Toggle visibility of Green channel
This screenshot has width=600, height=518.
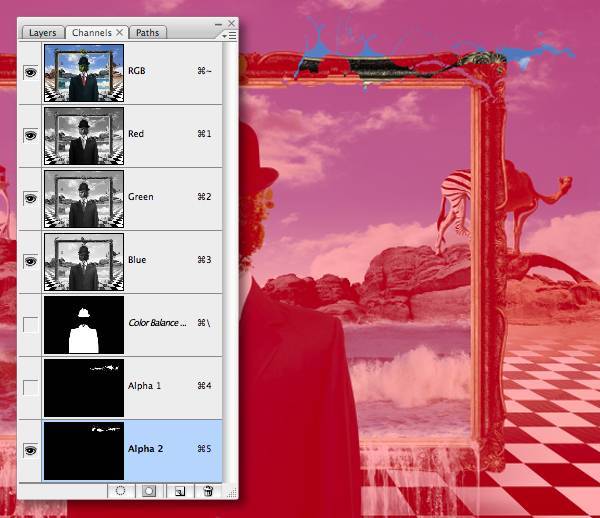pyautogui.click(x=31, y=198)
